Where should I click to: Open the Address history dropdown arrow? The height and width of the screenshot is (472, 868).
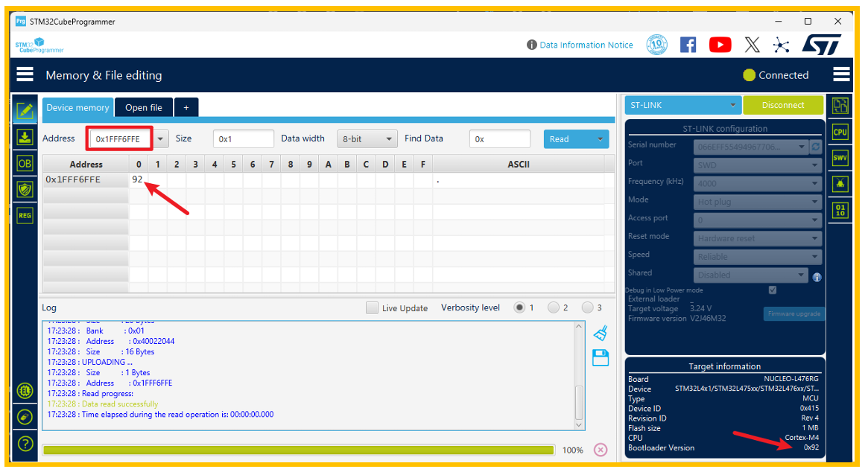(160, 139)
